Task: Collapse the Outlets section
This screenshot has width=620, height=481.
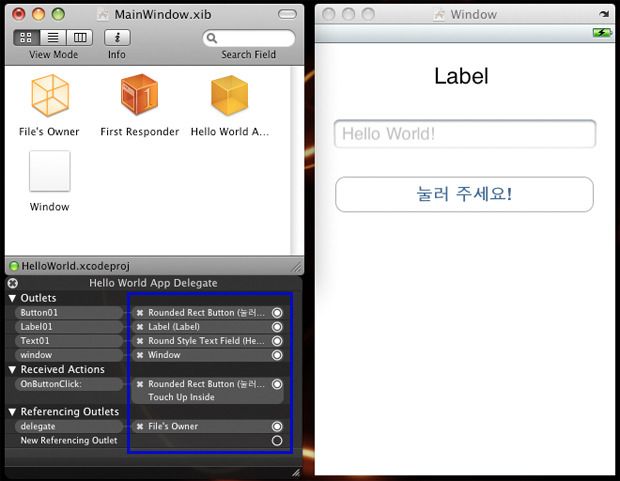Action: 12,298
